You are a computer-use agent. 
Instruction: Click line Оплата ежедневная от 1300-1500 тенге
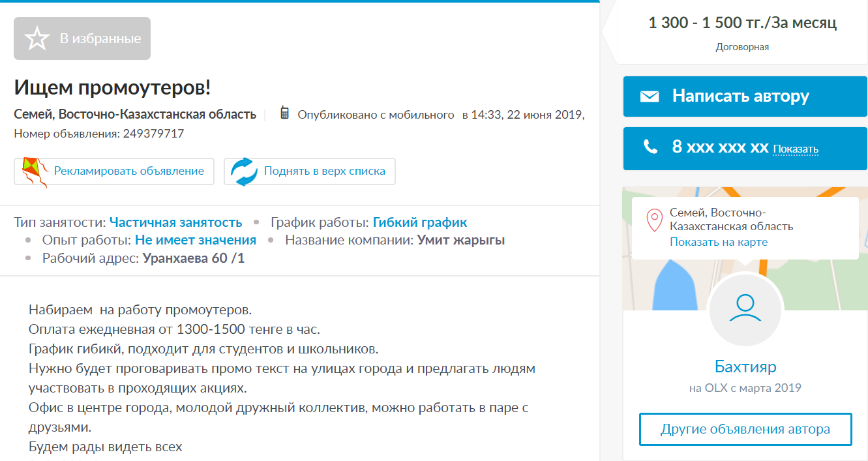[x=174, y=329]
